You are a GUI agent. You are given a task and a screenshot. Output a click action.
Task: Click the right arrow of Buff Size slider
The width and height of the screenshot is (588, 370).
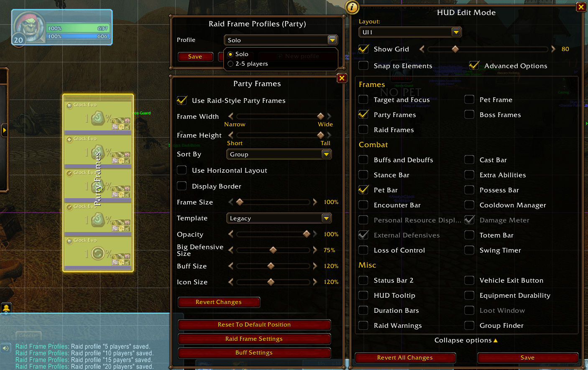315,266
